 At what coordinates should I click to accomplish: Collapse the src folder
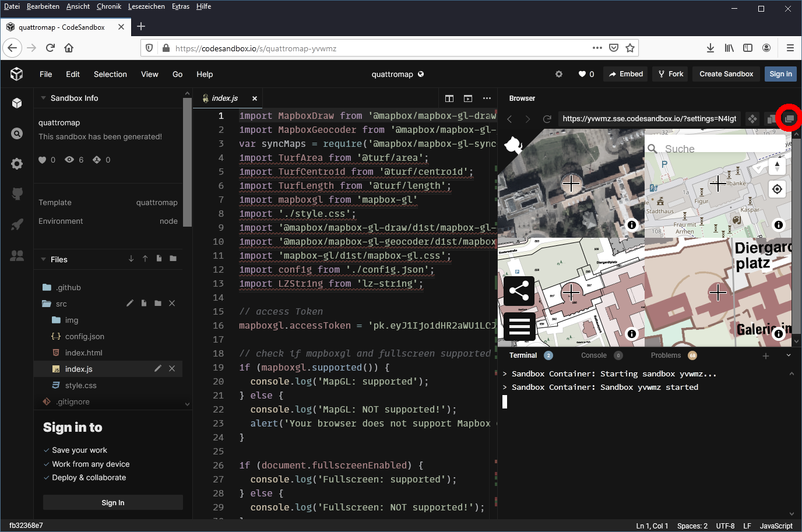coord(54,304)
